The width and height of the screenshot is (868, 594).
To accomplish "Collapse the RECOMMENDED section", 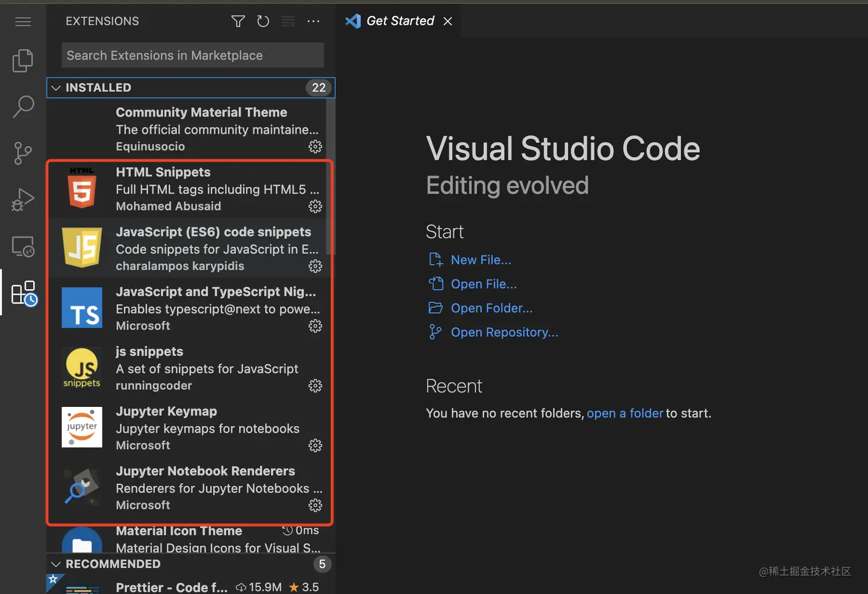I will tap(56, 564).
